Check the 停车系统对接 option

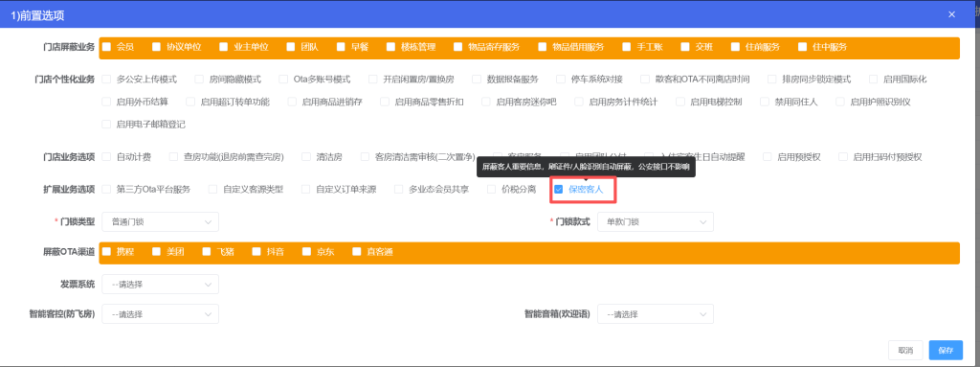(561, 80)
